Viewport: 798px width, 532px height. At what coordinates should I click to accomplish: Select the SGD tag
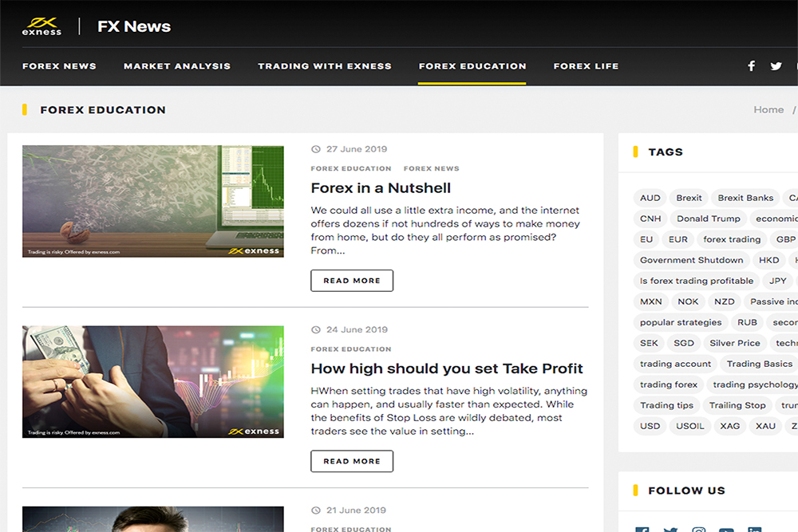coord(684,344)
